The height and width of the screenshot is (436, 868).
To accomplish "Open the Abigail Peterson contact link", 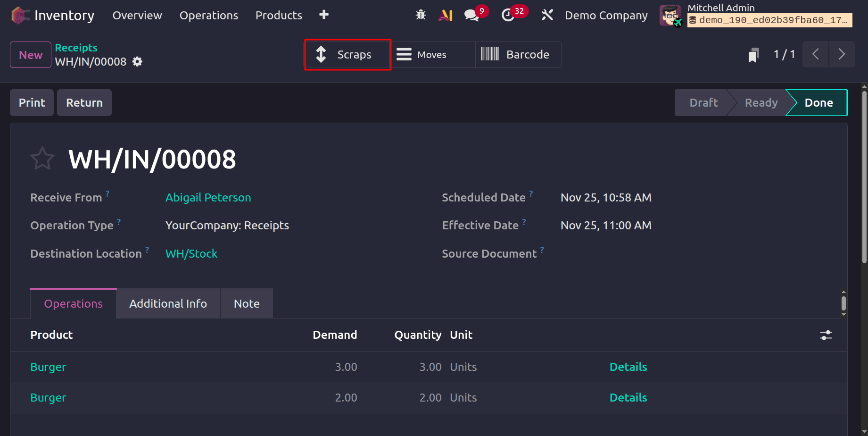I will tap(208, 197).
